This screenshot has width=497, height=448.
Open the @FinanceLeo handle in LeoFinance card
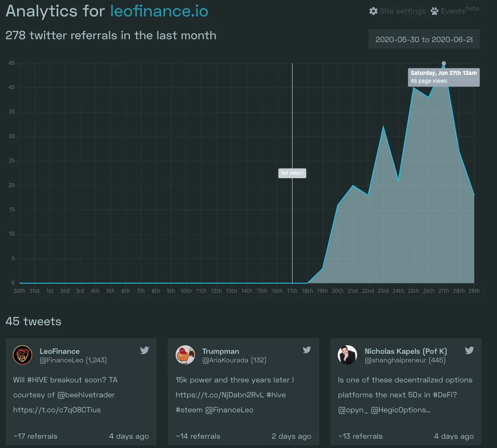coord(61,360)
